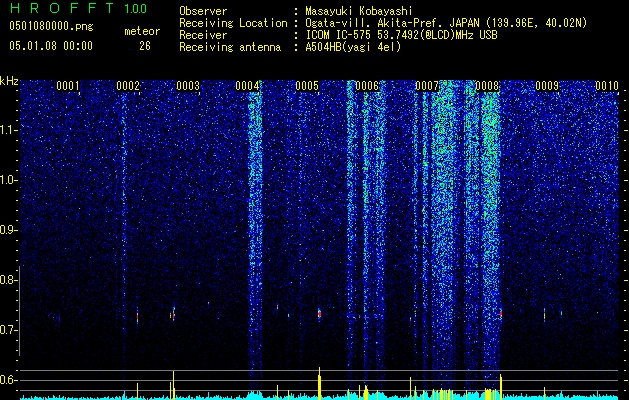Click the 0.7 frequency axis label
The width and height of the screenshot is (629, 400).
[x=7, y=330]
